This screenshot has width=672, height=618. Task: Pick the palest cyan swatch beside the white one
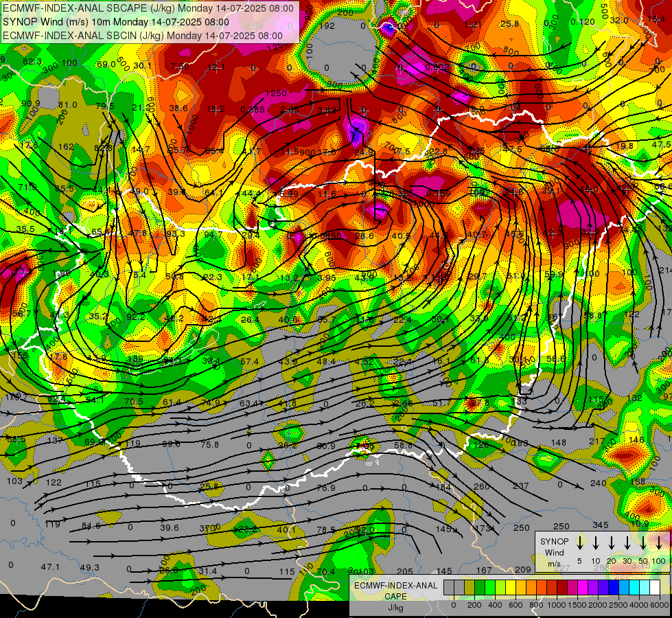[644, 587]
